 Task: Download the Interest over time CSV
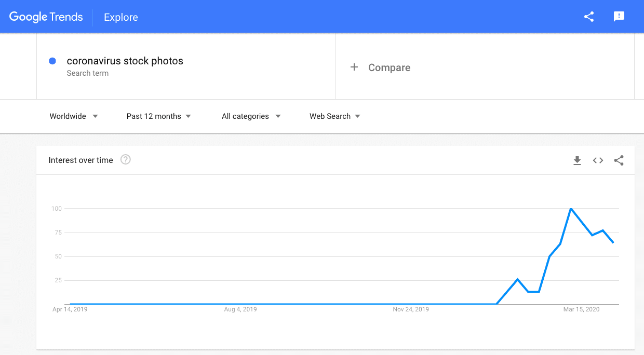coord(577,161)
